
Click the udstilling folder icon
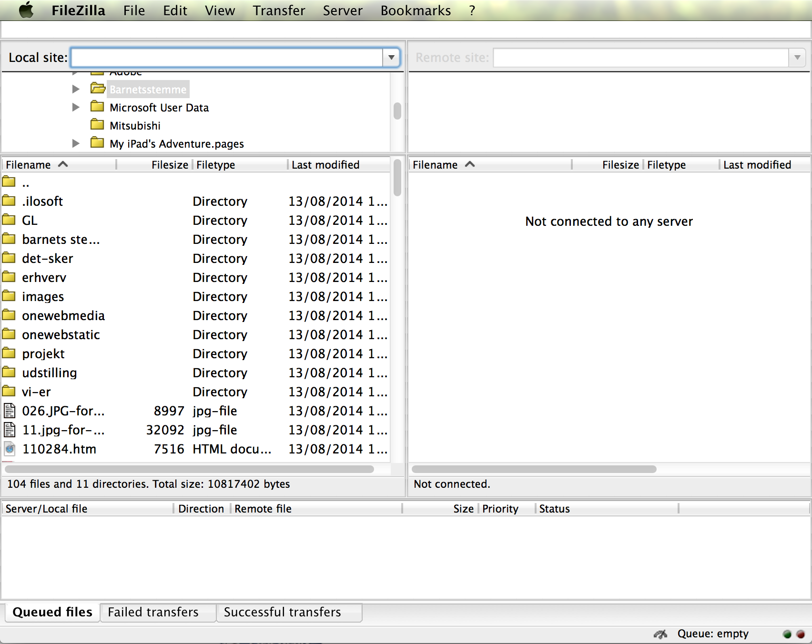[x=9, y=372]
